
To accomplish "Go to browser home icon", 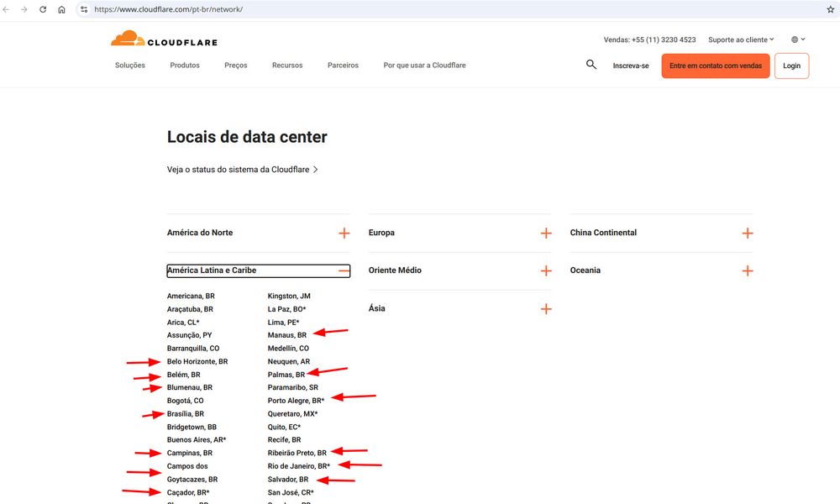I will pos(61,9).
